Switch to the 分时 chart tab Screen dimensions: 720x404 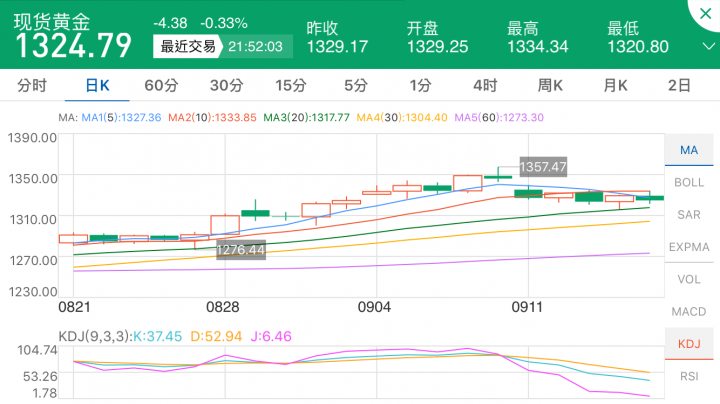tap(32, 86)
